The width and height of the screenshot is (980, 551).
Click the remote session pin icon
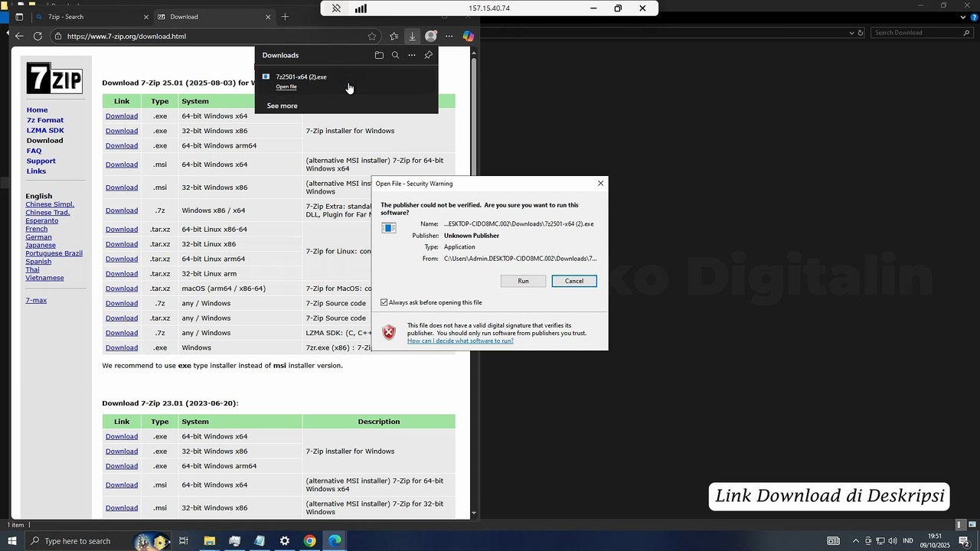(336, 8)
